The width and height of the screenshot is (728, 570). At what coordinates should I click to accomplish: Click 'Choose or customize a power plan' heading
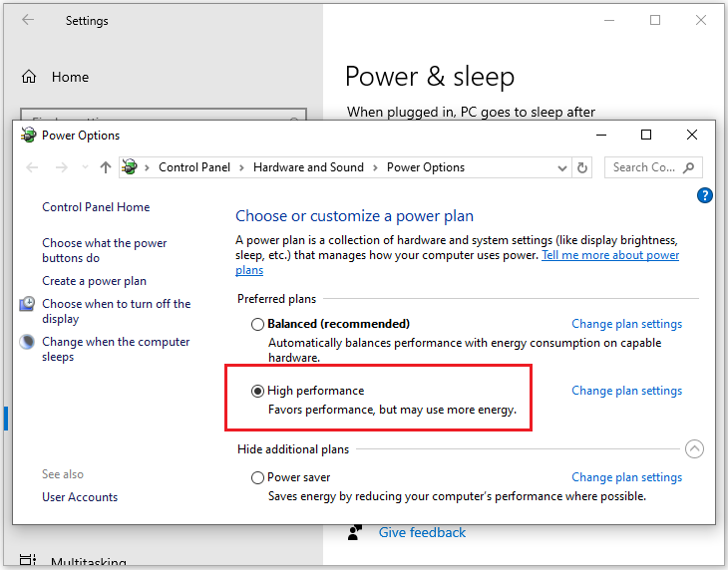point(354,216)
